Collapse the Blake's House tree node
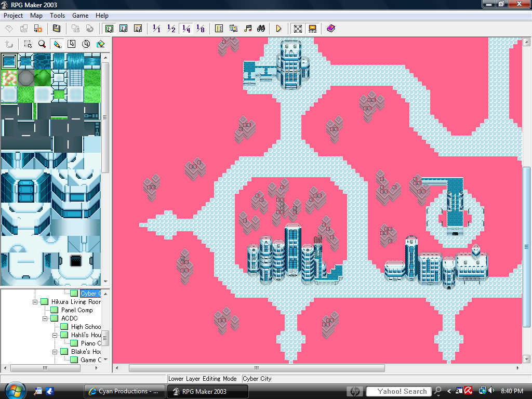Screen dimensions: 532x399 (55, 352)
